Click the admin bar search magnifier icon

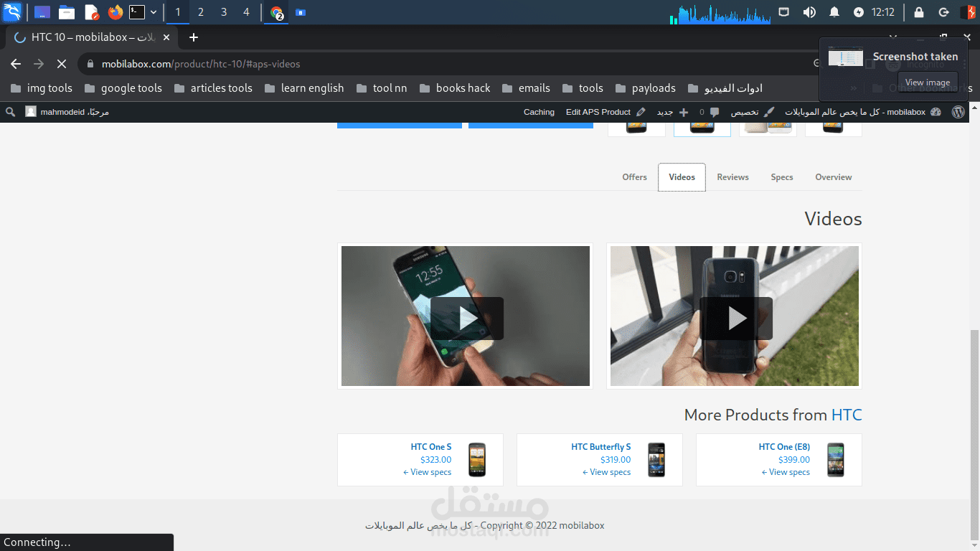click(11, 112)
